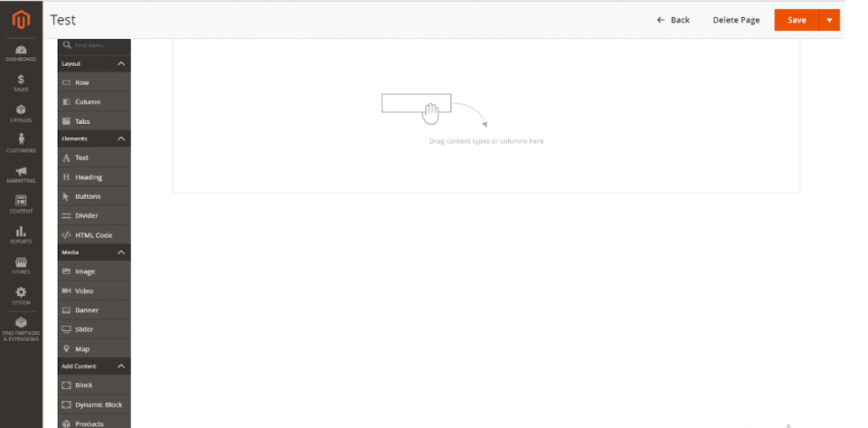Open the Stores menu in the admin sidebar
Image resolution: width=868 pixels, height=428 pixels.
21,266
